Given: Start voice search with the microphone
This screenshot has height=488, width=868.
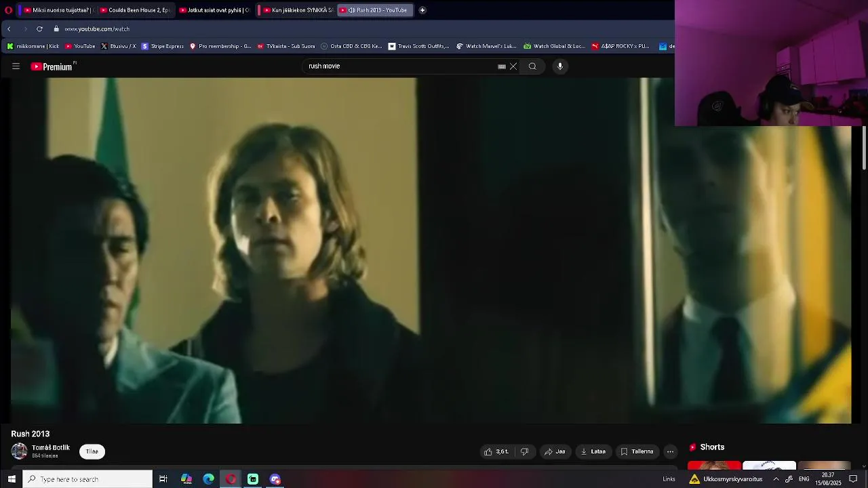Looking at the screenshot, I should (560, 66).
